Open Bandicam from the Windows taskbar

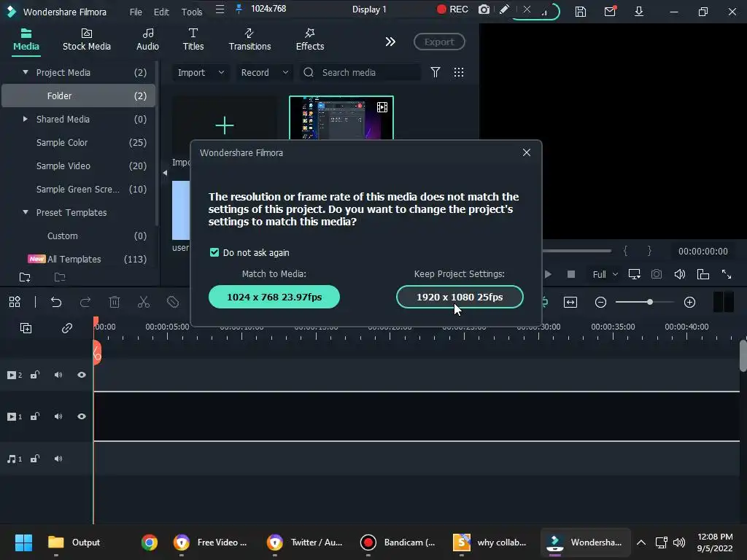[398, 542]
